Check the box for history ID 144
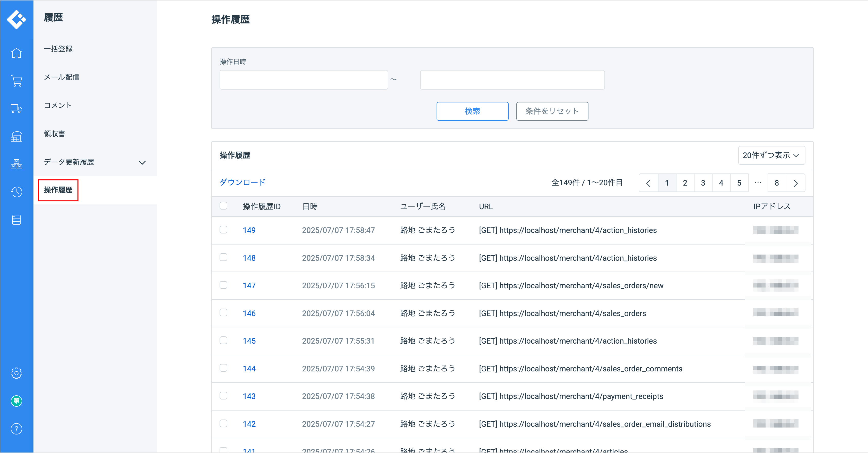The image size is (868, 453). pyautogui.click(x=223, y=368)
